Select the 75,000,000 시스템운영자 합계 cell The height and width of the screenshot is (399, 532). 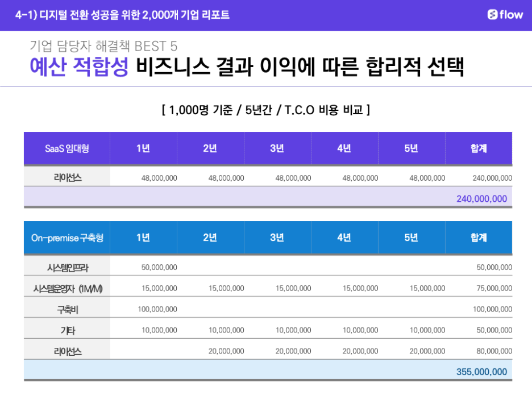[x=494, y=288]
